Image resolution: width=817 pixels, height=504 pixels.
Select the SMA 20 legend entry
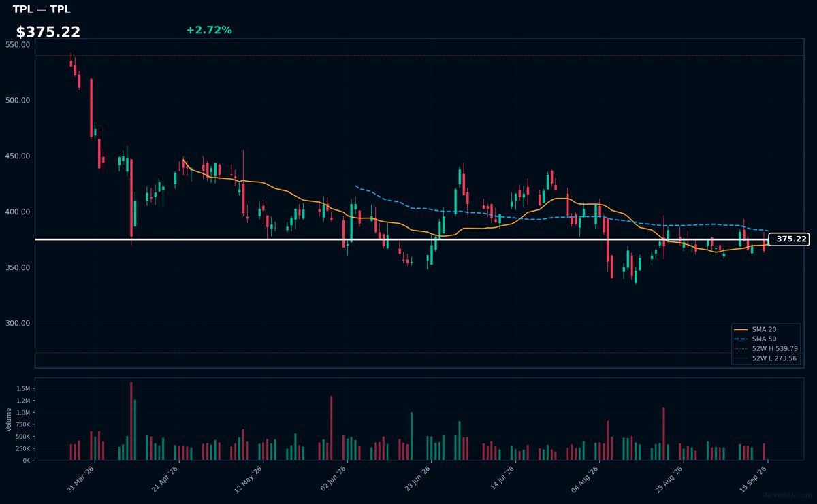click(x=765, y=329)
